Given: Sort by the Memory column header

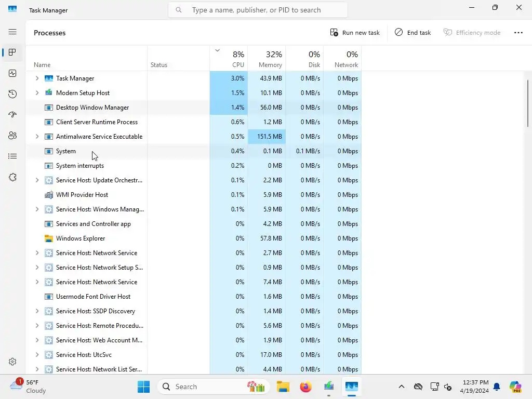Looking at the screenshot, I should (267, 58).
